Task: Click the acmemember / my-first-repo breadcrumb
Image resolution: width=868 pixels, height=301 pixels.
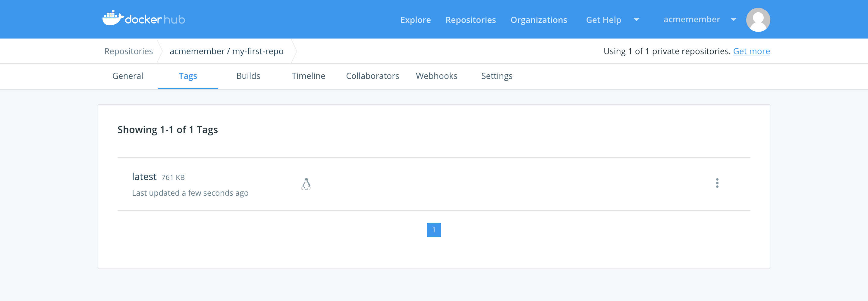Action: coord(226,51)
